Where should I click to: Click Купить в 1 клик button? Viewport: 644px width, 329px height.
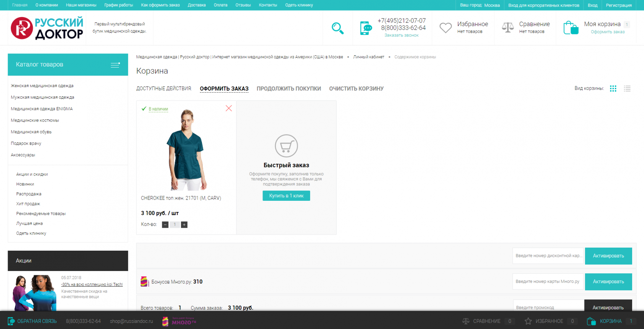click(286, 196)
